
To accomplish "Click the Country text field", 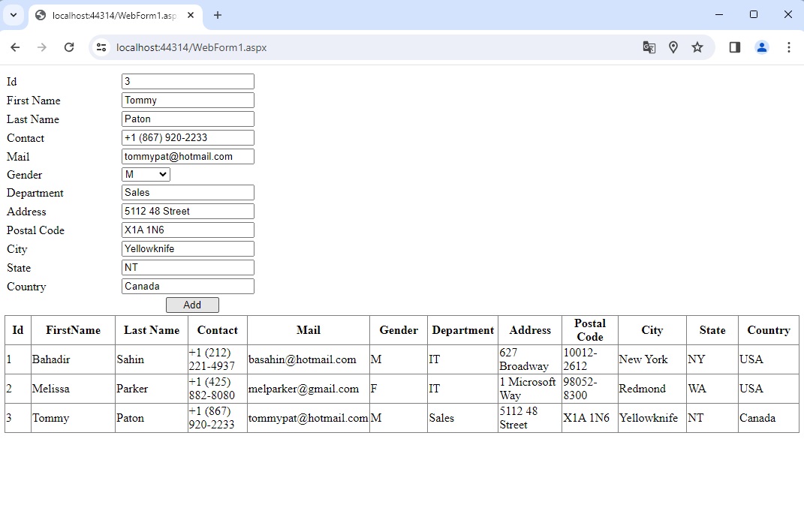I will tap(188, 287).
